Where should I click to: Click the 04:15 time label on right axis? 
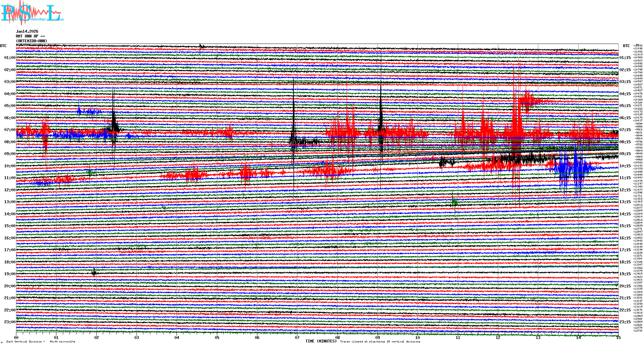[x=625, y=94]
